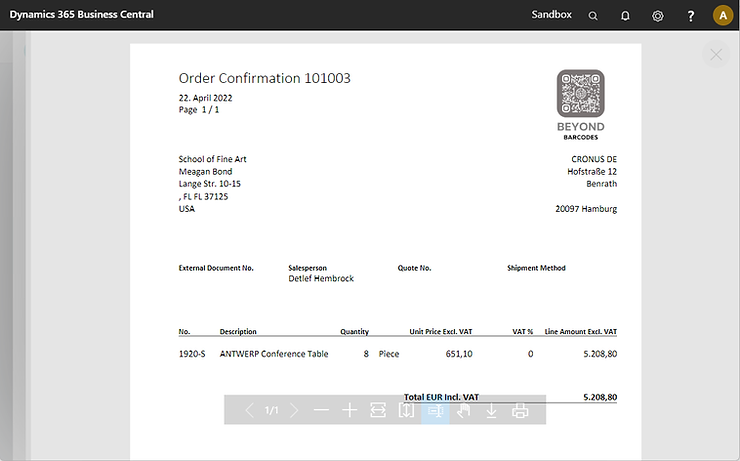Image resolution: width=740 pixels, height=461 pixels.
Task: Zoom in with the plus icon
Action: [349, 411]
